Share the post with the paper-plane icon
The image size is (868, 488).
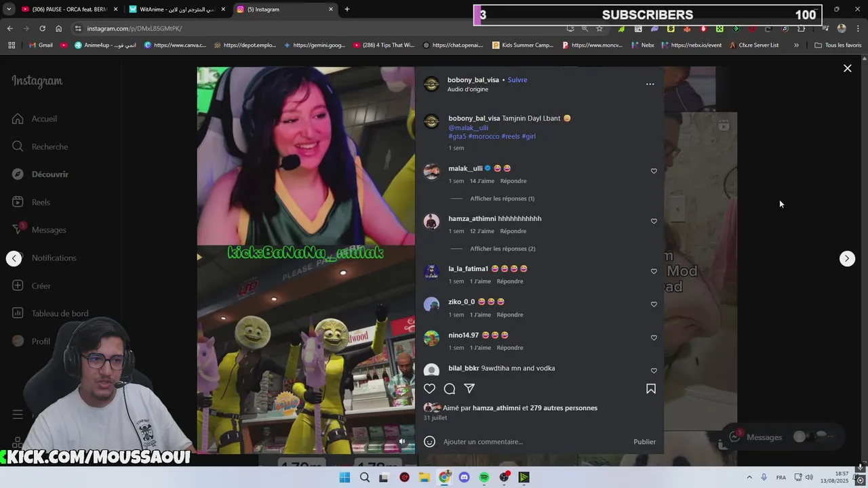coord(469,388)
